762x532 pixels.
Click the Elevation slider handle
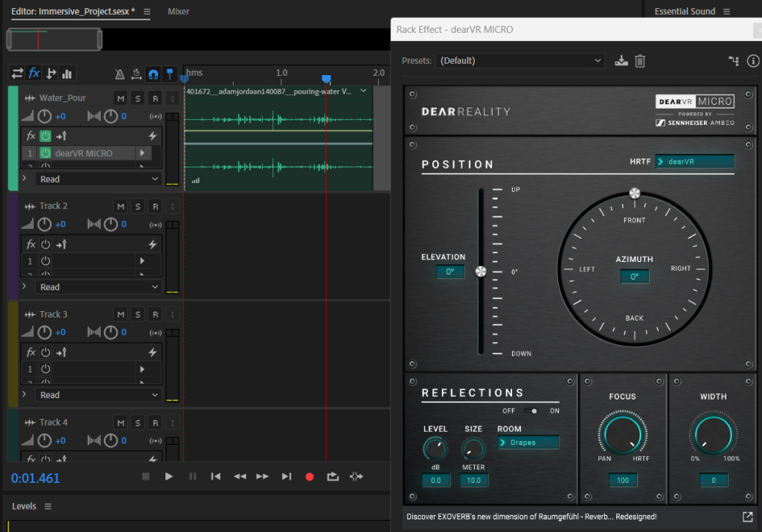tap(481, 272)
